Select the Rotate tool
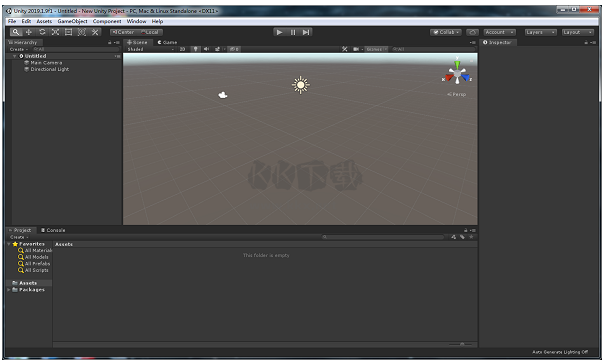The width and height of the screenshot is (607, 364). [42, 32]
